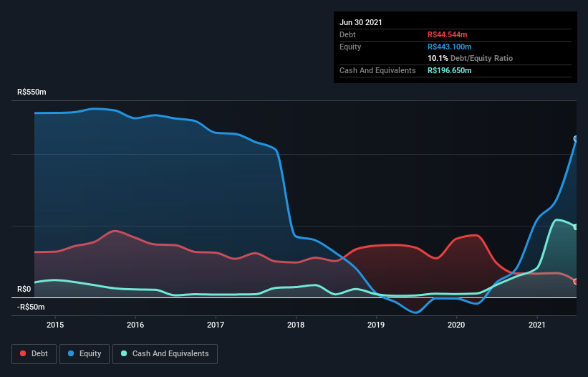This screenshot has width=588, height=377.
Task: Click the Equity row label in tooltip
Action: pos(350,47)
